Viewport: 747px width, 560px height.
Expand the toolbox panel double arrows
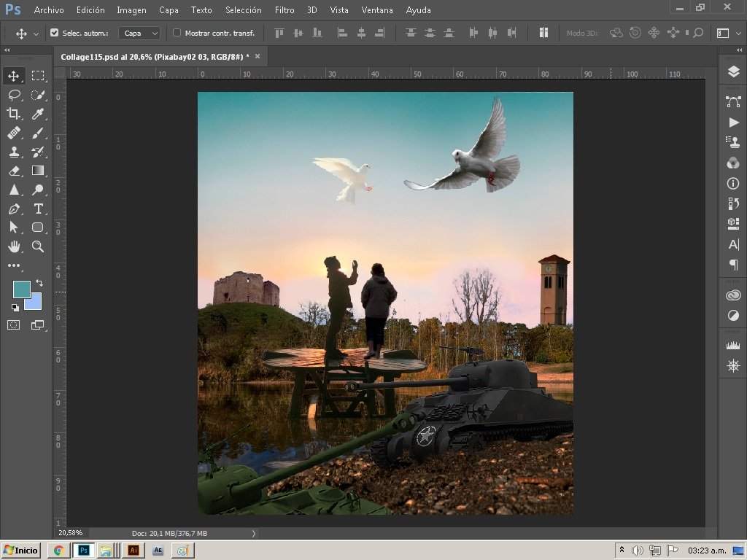click(7, 50)
